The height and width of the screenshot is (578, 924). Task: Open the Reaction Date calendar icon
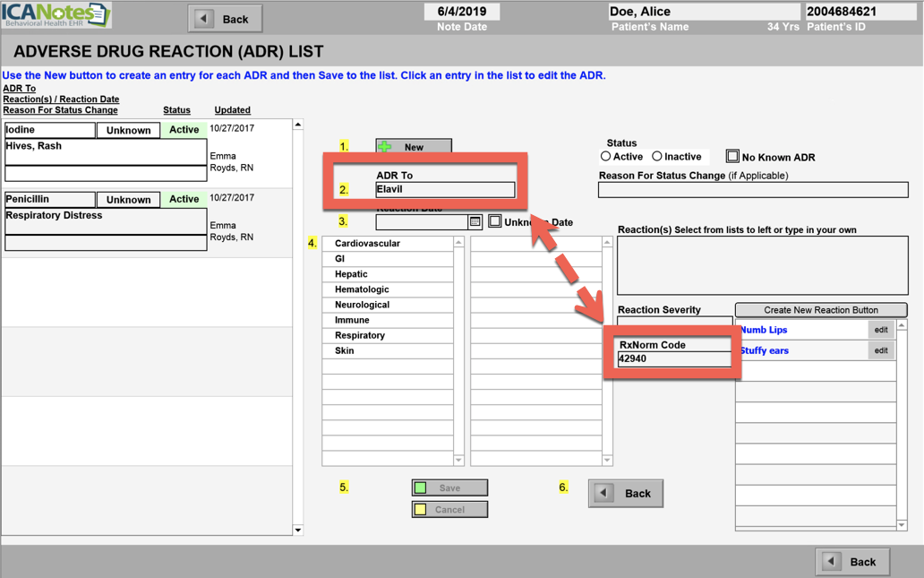pos(474,220)
